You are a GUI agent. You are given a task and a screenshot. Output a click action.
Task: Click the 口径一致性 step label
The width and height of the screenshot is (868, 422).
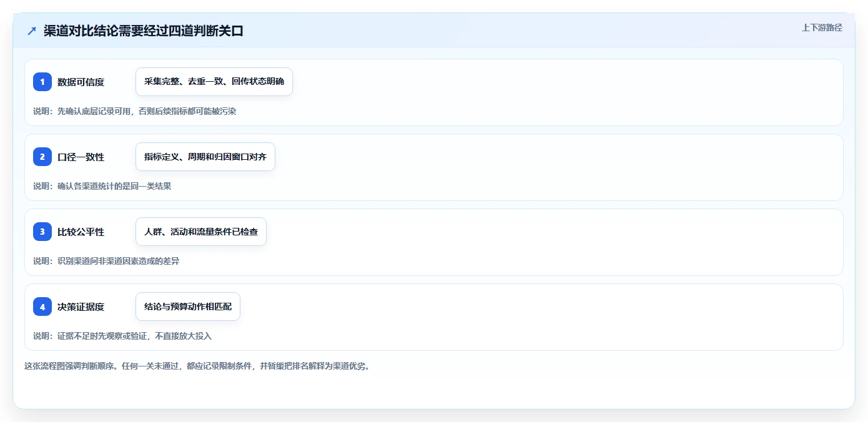click(x=81, y=157)
